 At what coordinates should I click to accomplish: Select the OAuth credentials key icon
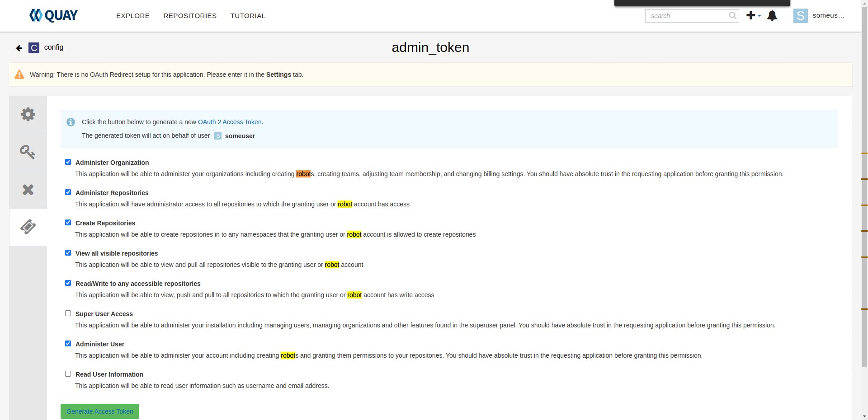pyautogui.click(x=28, y=152)
